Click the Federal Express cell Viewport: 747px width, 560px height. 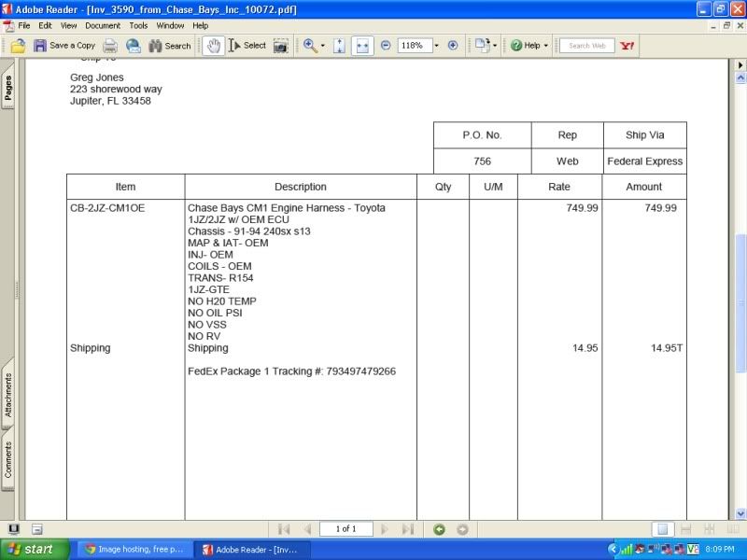point(644,161)
